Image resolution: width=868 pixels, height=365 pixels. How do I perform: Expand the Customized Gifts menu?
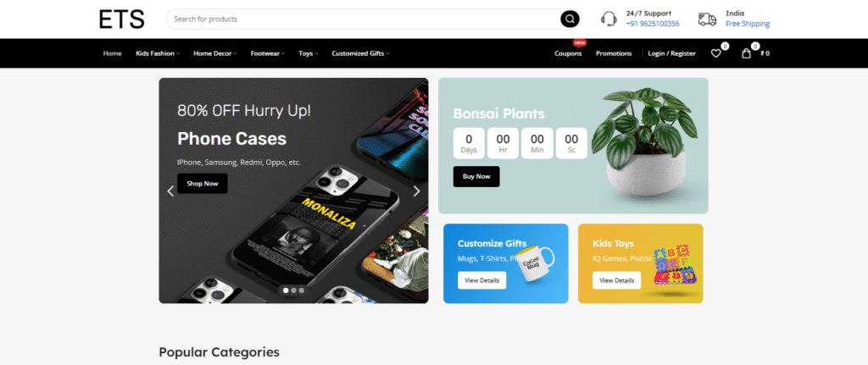360,53
